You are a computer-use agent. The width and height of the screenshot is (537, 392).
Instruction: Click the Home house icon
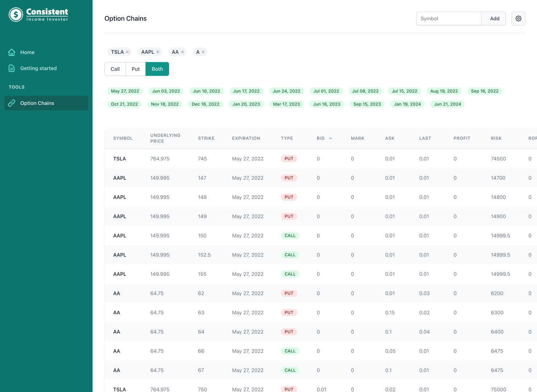12,52
